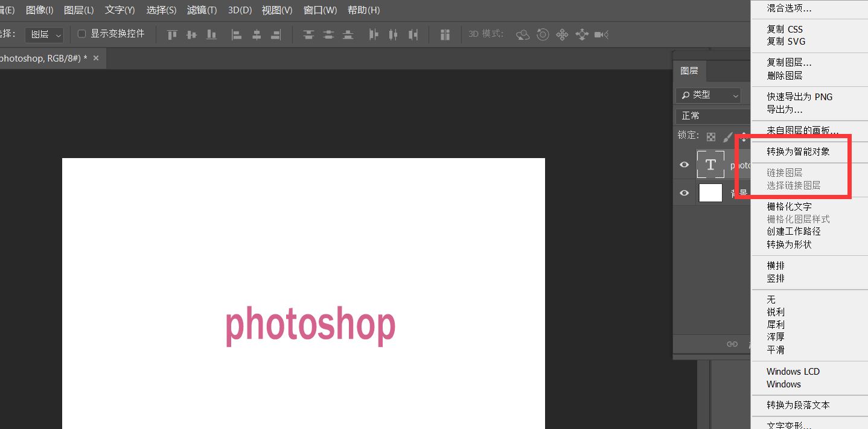Screen dimensions: 868x429
Task: Open the 类型 layer filter dropdown
Action: (708, 95)
